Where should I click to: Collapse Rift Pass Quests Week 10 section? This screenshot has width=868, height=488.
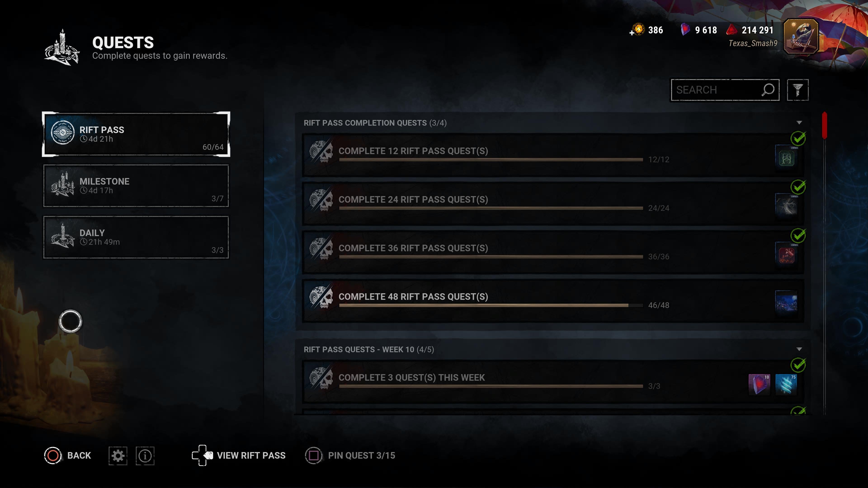point(799,349)
